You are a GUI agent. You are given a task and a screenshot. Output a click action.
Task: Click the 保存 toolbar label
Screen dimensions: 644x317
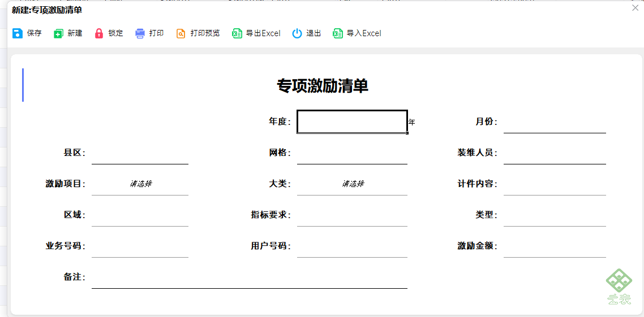(35, 33)
